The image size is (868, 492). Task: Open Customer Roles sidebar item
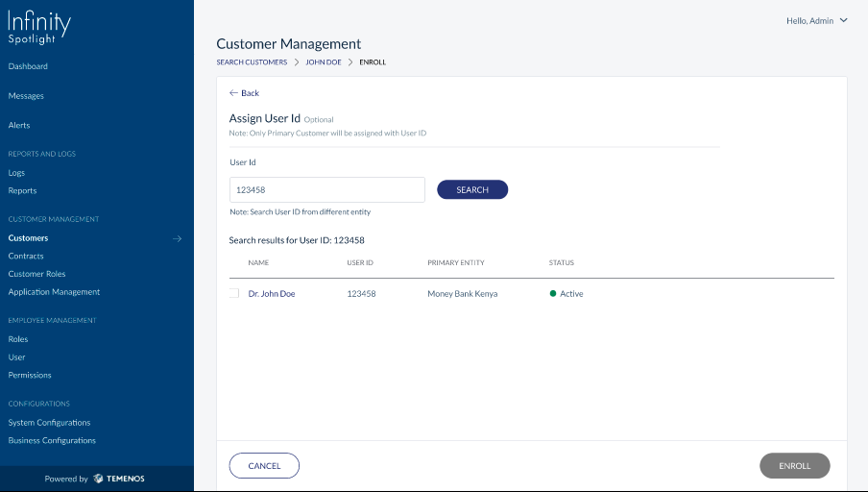(x=36, y=274)
